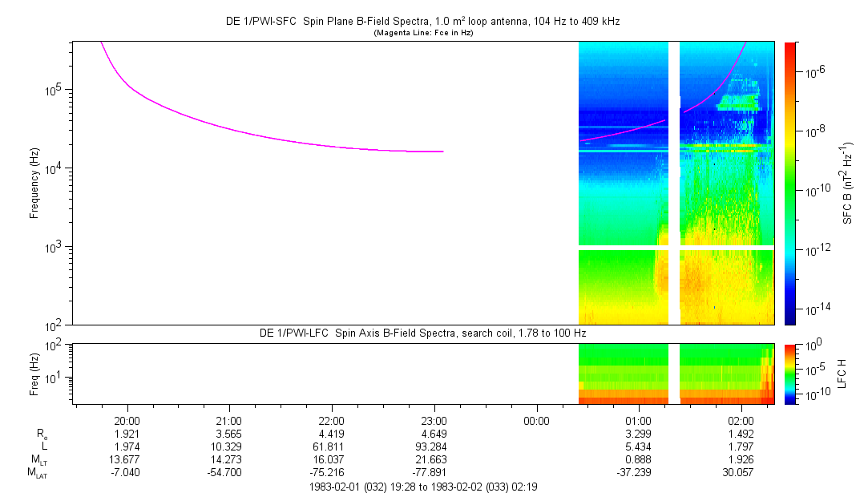The height and width of the screenshot is (497, 868).
Task: Click the 01:00 time axis label
Action: click(x=638, y=421)
